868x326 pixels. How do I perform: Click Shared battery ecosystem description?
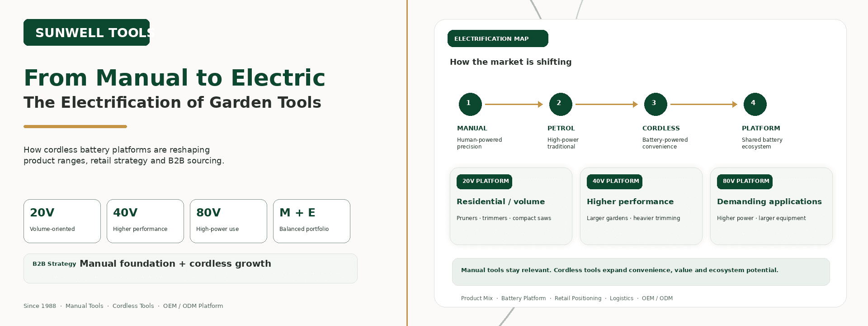click(762, 143)
